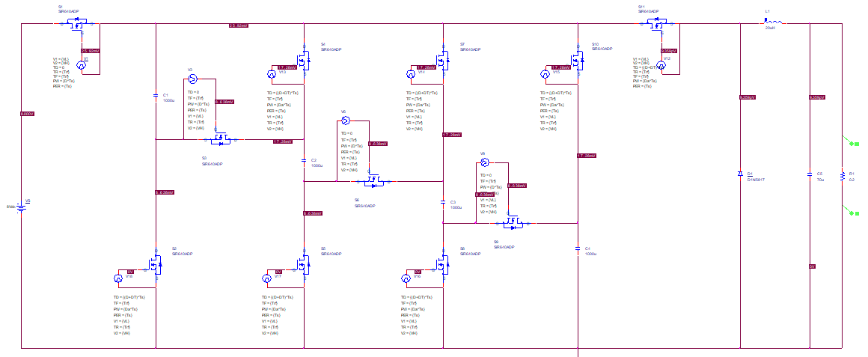
Task: Select capacitor C1 symbol
Action: pos(156,96)
